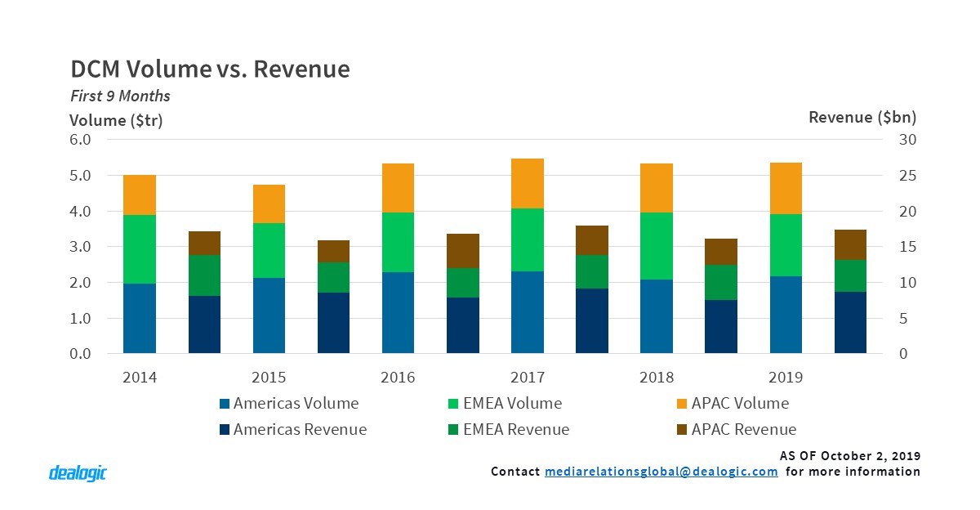Click the EMEA Volume legend swatch

453,404
